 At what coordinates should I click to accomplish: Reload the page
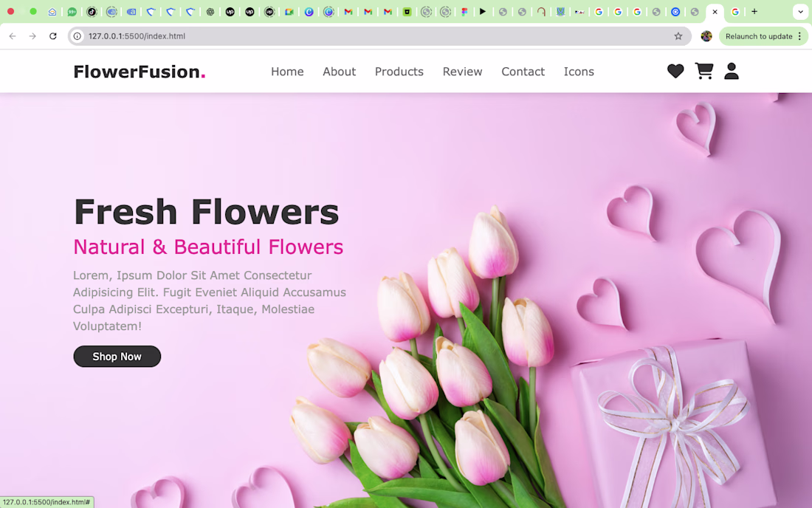pos(53,36)
